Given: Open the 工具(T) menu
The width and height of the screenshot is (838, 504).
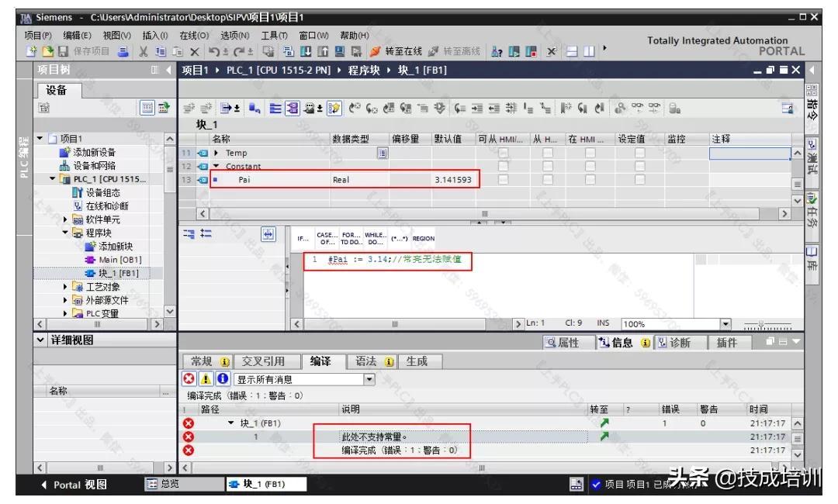Looking at the screenshot, I should coord(274,35).
